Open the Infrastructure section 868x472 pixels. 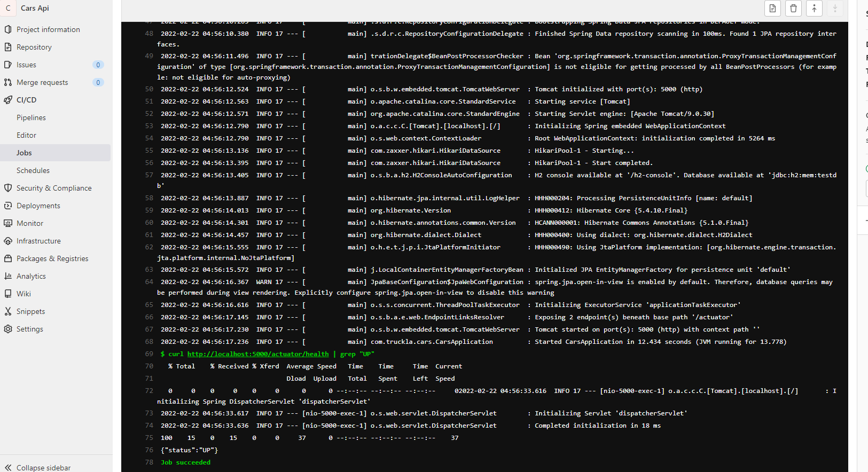[38, 241]
